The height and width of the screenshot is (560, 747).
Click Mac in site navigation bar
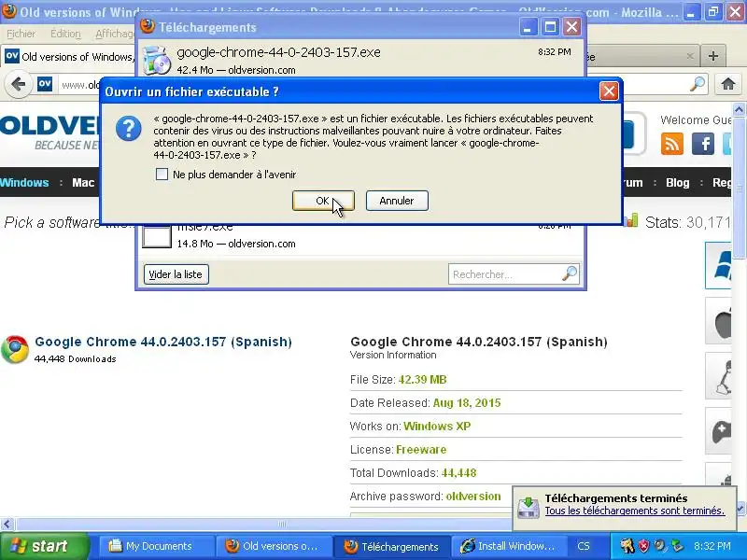pos(83,183)
